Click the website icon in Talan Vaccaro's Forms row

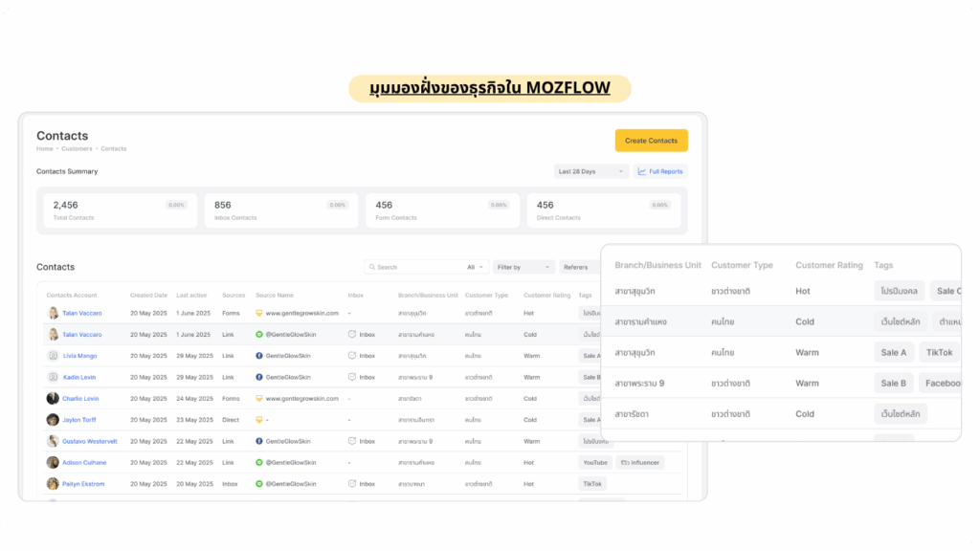(x=258, y=313)
